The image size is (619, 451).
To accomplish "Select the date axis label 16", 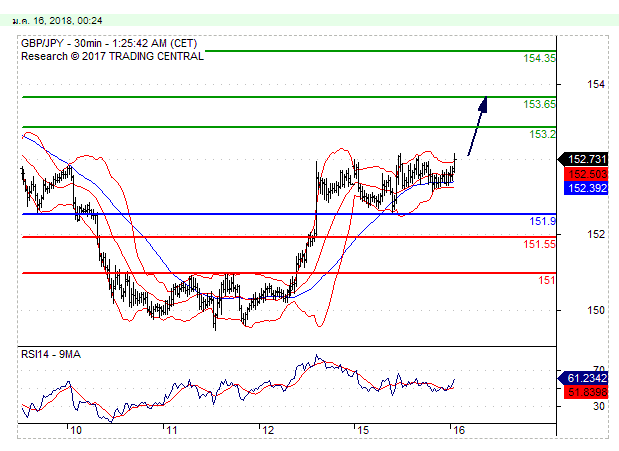I will [x=459, y=430].
